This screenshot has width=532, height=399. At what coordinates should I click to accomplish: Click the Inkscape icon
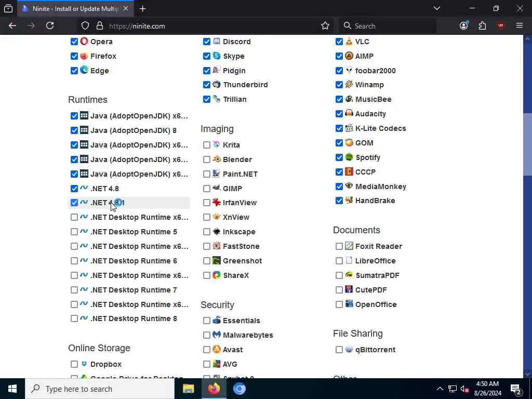coord(217,231)
